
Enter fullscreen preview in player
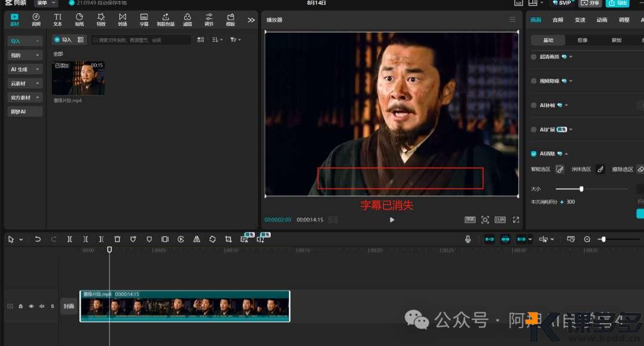point(516,220)
